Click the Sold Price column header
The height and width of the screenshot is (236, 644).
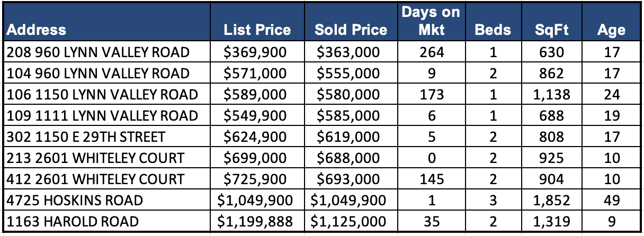(x=351, y=30)
